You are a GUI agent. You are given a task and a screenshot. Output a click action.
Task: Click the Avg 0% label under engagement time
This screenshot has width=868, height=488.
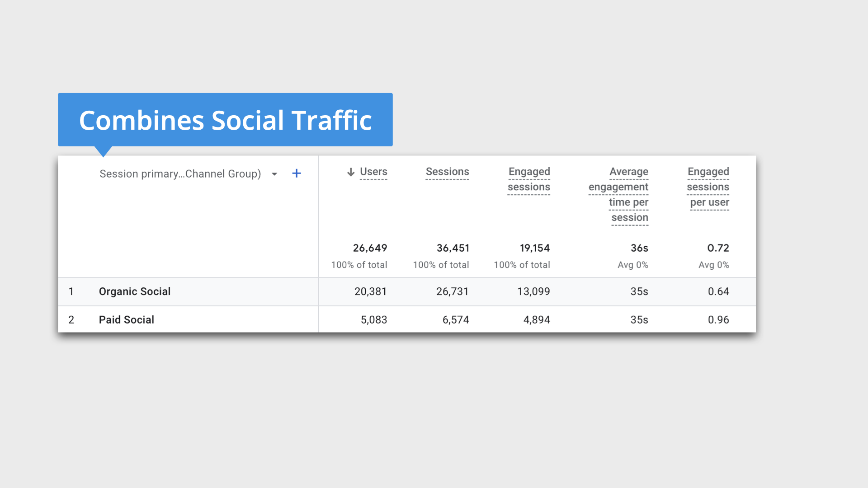coord(633,265)
